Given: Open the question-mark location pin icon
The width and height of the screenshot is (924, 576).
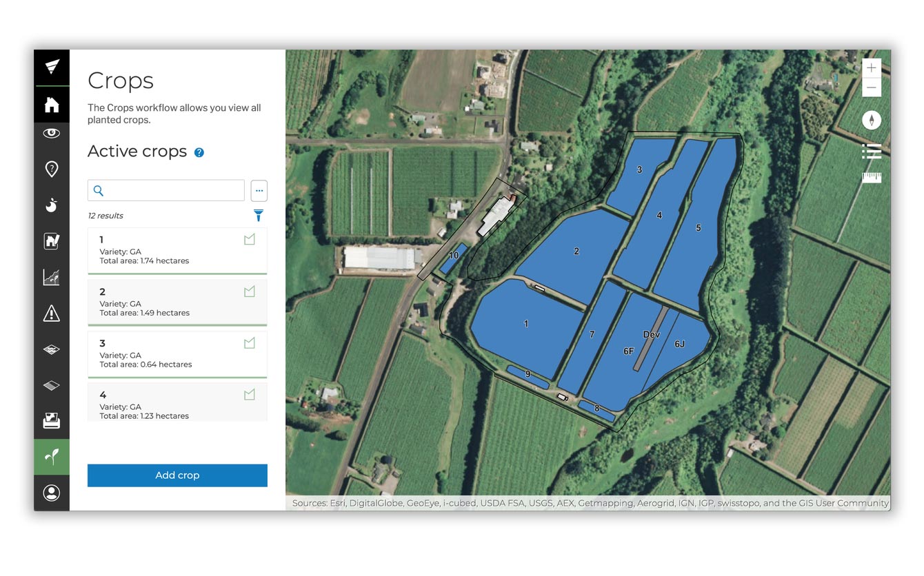Looking at the screenshot, I should pos(52,169).
